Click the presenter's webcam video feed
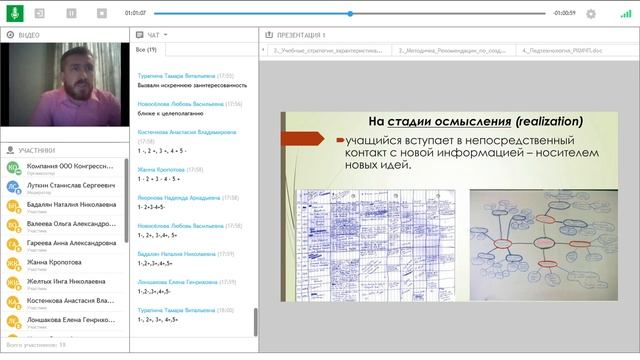 tap(65, 84)
